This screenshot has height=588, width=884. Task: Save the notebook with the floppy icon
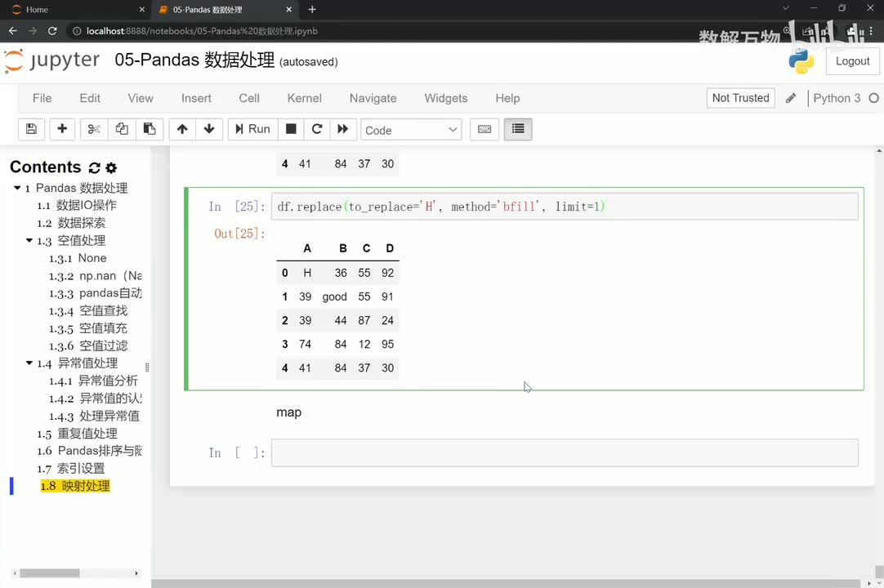[32, 129]
